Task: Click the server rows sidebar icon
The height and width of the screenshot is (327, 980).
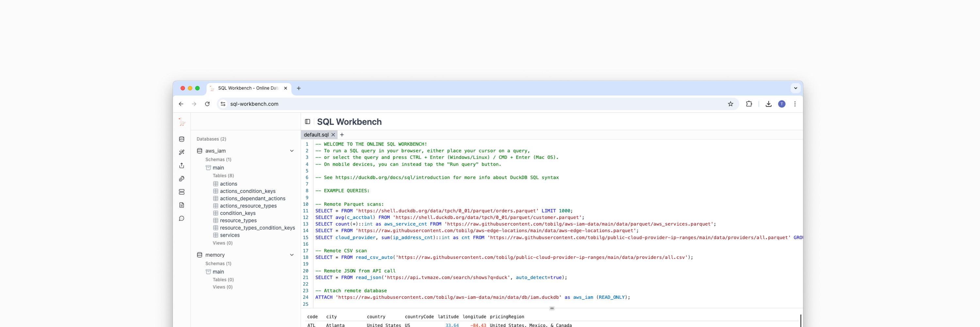Action: point(182,192)
